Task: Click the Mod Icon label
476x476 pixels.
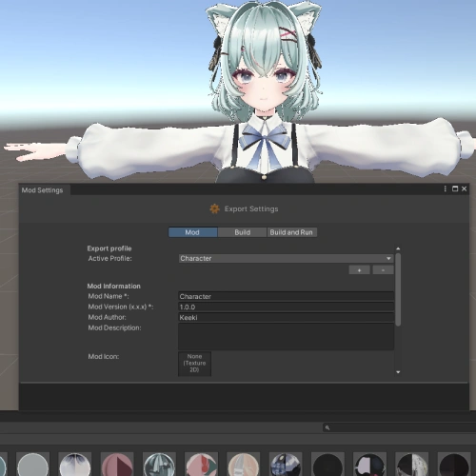Action: point(104,356)
